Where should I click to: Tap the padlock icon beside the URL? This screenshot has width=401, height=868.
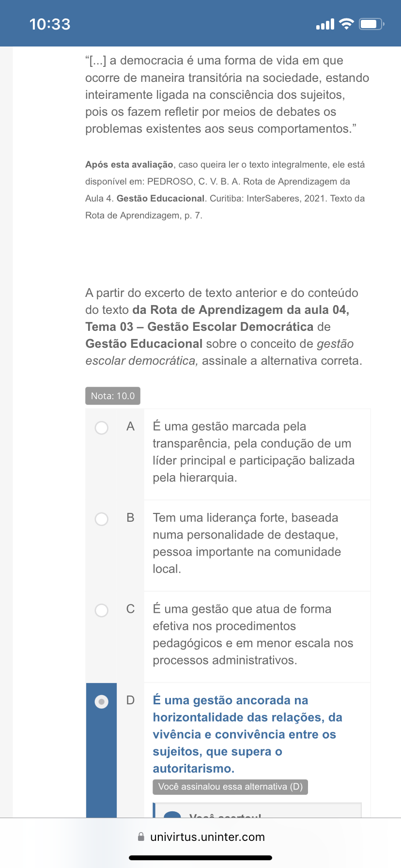pyautogui.click(x=141, y=837)
